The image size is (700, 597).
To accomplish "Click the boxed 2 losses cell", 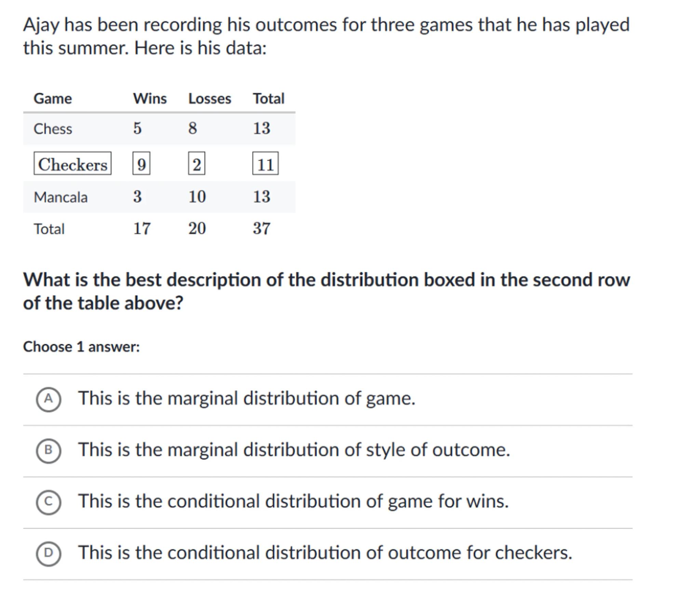I will pos(197,164).
